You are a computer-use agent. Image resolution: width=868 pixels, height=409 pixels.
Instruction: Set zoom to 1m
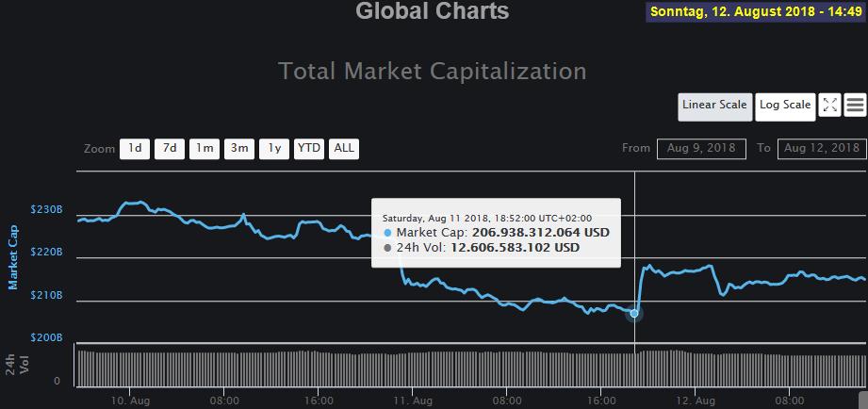click(204, 148)
